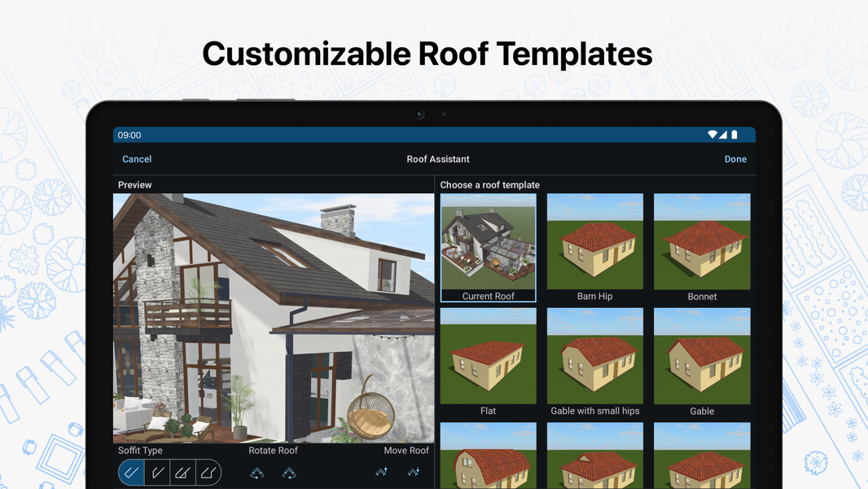
Task: Tap the Wi-Fi status icon
Action: (712, 135)
